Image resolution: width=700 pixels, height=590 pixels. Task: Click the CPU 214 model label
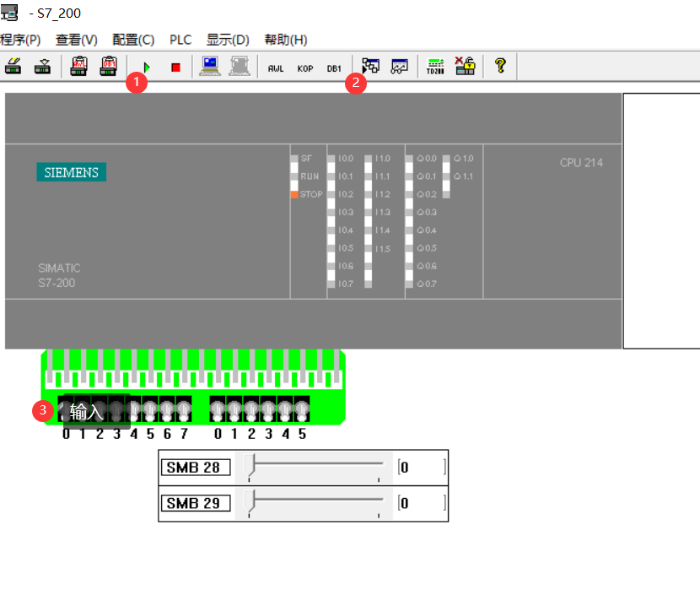(581, 163)
